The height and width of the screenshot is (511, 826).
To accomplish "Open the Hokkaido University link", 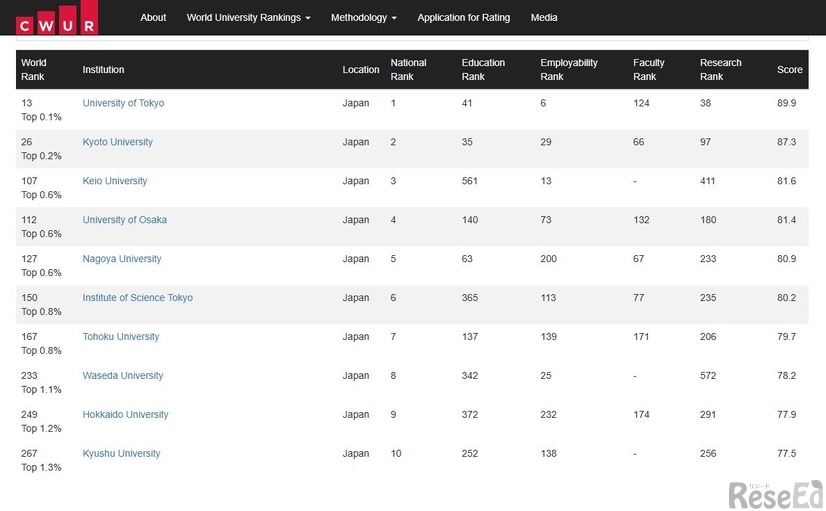I will coord(125,415).
